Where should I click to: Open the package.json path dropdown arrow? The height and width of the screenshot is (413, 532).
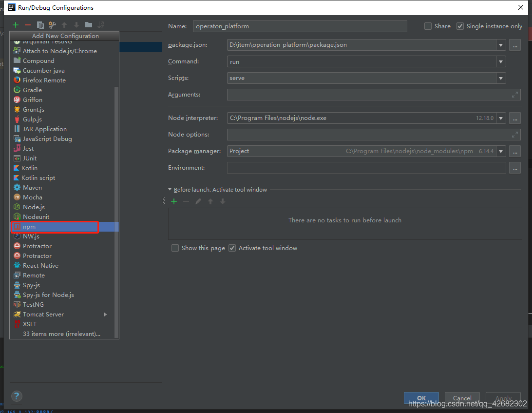(x=501, y=45)
